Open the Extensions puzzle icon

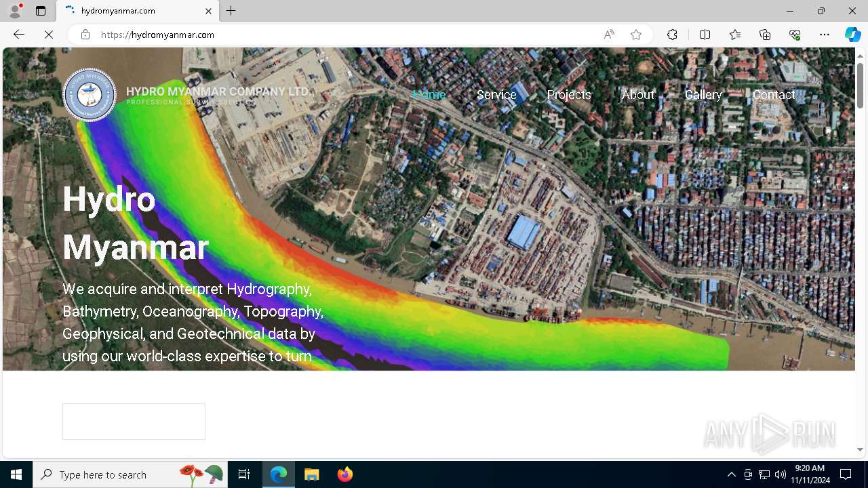pos(672,35)
